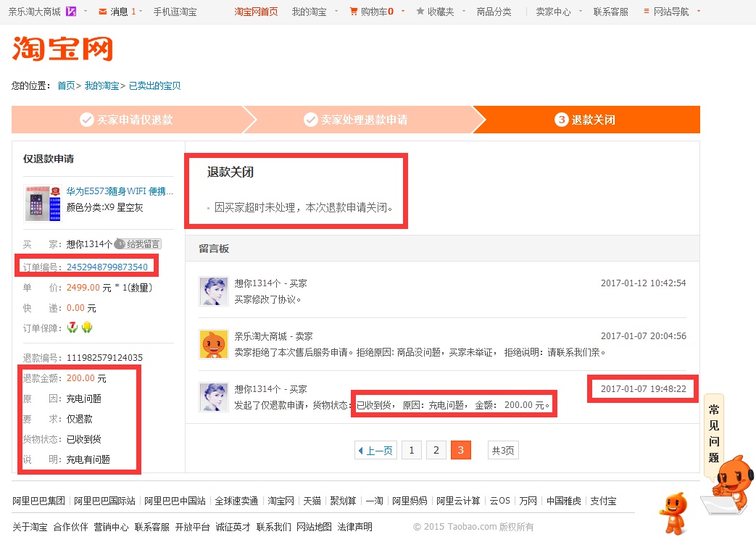The width and height of the screenshot is (756, 550).
Task: Click the 仅退款申请 panel heading
Action: pyautogui.click(x=49, y=159)
